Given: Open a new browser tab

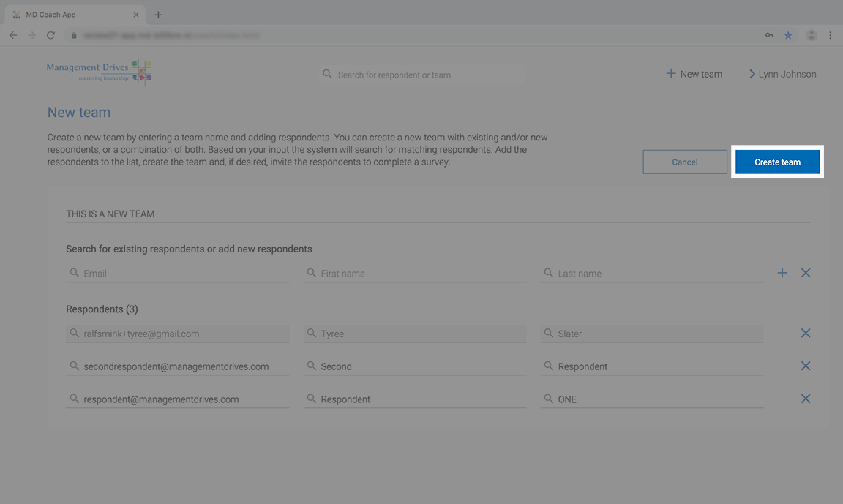Looking at the screenshot, I should click(x=158, y=15).
